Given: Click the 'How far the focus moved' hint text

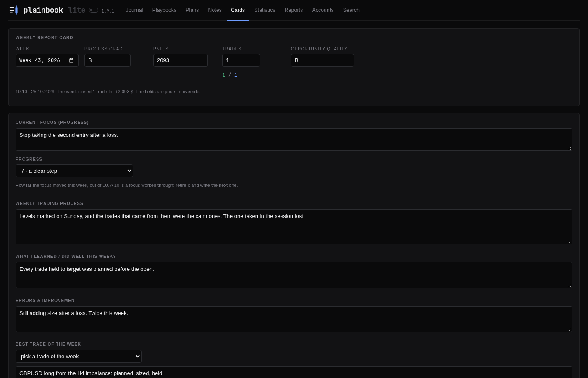Looking at the screenshot, I should coord(126,185).
